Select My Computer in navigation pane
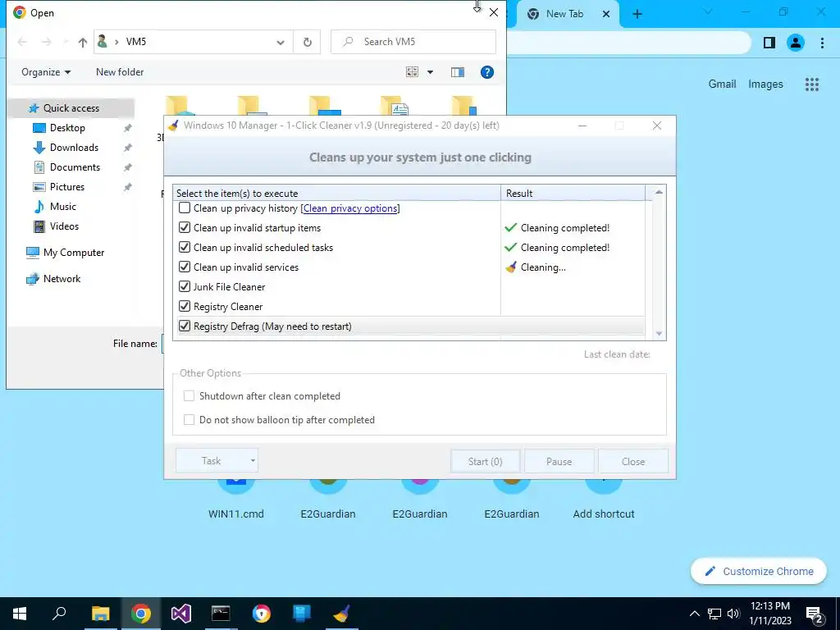840x630 pixels. pyautogui.click(x=73, y=253)
